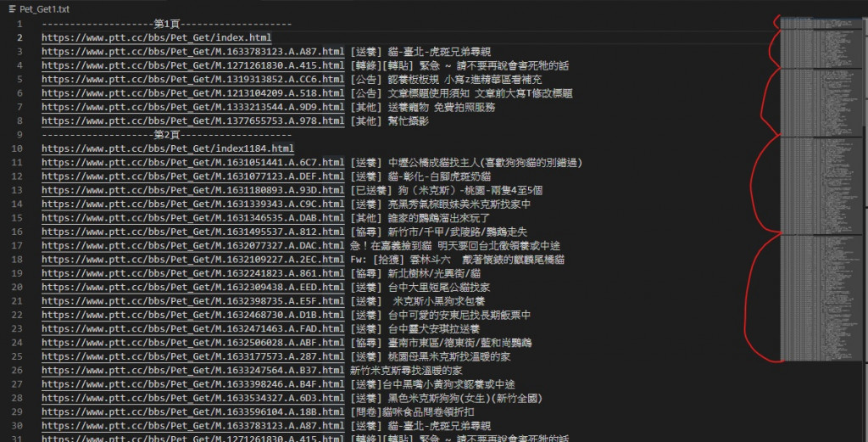868x442 pixels.
Task: Select line number 17 in gutter
Action: click(x=17, y=245)
